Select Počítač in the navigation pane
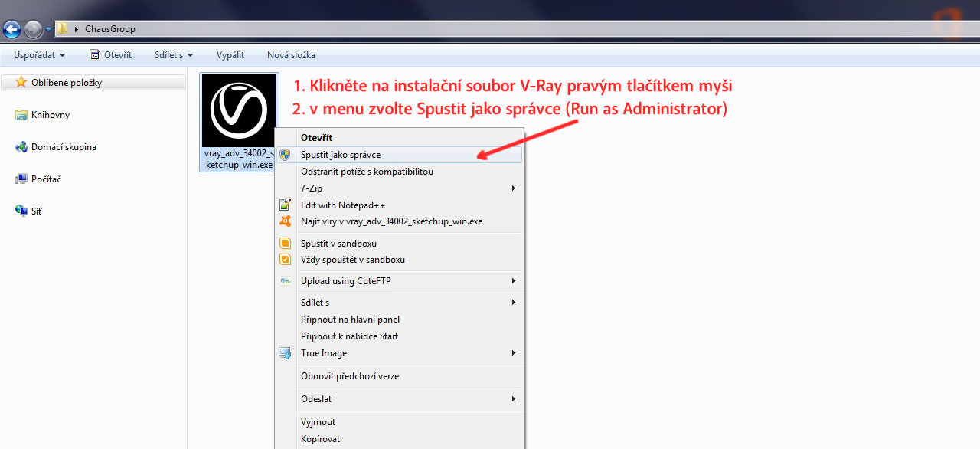This screenshot has height=449, width=980. (x=46, y=179)
